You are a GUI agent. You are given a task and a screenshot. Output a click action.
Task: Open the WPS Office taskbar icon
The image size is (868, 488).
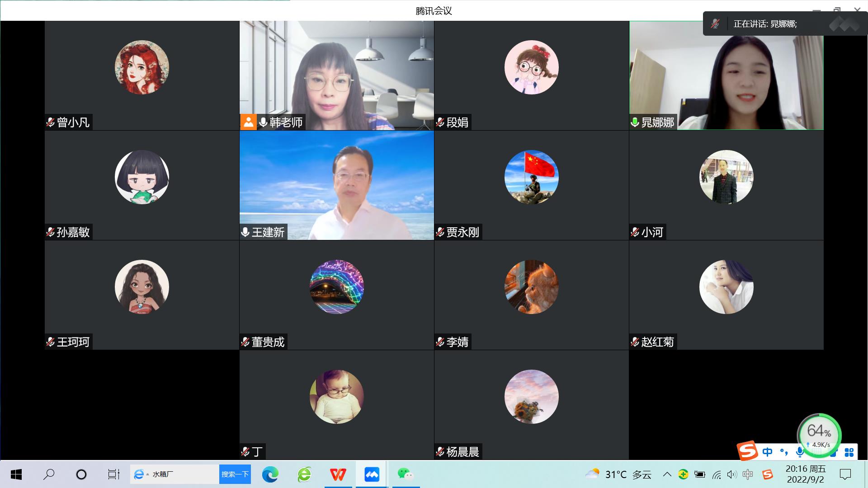tap(338, 474)
